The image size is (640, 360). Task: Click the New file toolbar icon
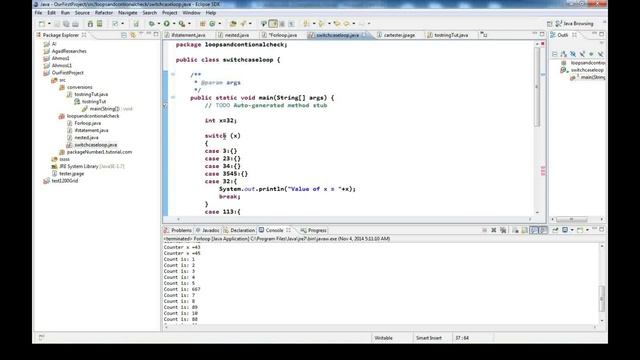pyautogui.click(x=42, y=24)
